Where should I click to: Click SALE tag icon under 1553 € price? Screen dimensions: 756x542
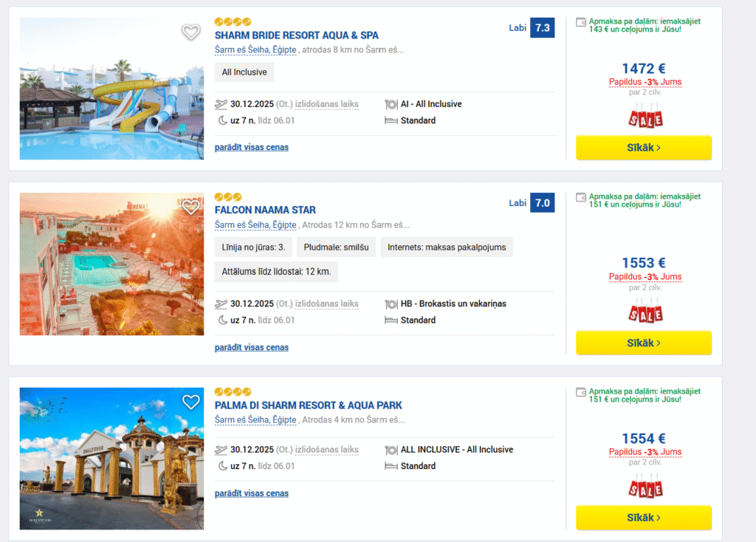click(x=645, y=312)
